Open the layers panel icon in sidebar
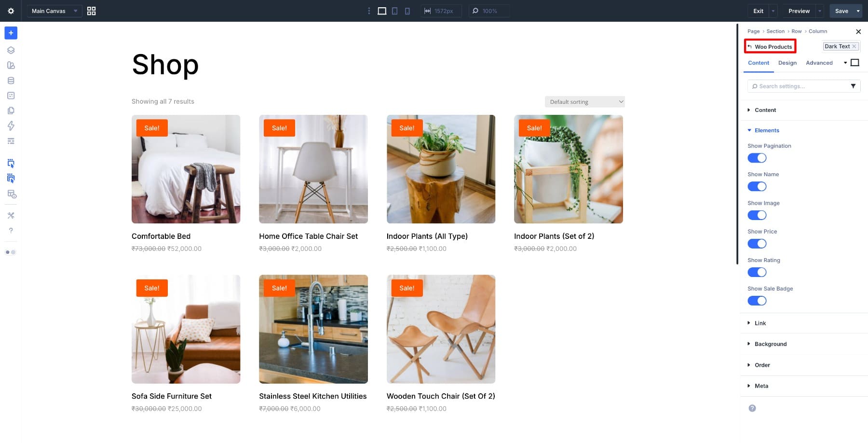The width and height of the screenshot is (868, 443). click(x=11, y=50)
